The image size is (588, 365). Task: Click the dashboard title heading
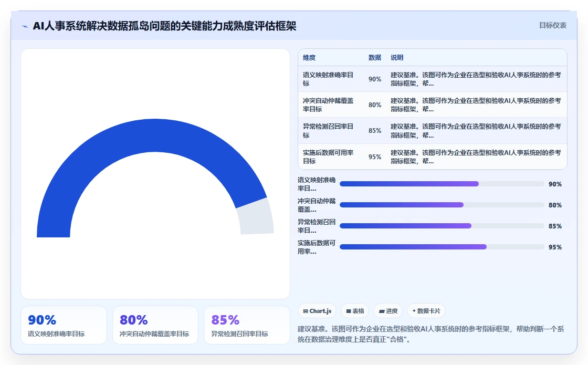[165, 26]
